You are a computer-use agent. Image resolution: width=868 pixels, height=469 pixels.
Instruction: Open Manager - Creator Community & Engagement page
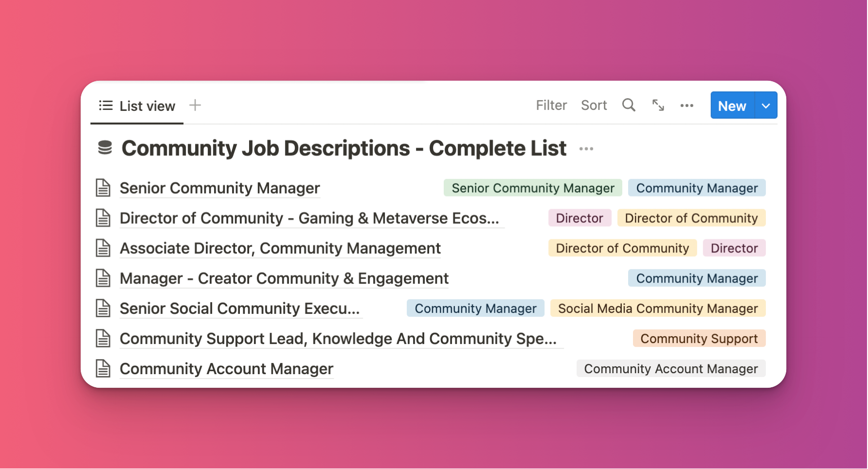(284, 279)
